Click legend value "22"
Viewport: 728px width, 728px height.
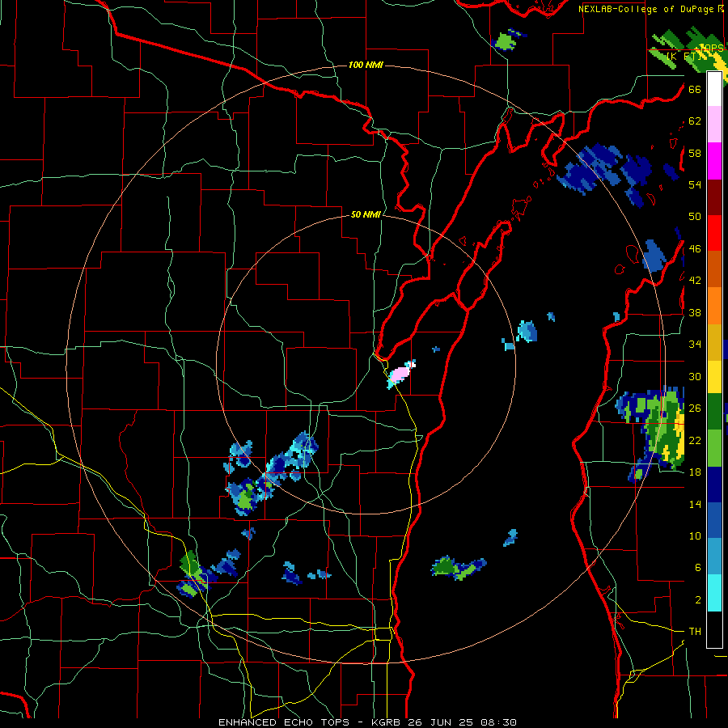point(695,440)
